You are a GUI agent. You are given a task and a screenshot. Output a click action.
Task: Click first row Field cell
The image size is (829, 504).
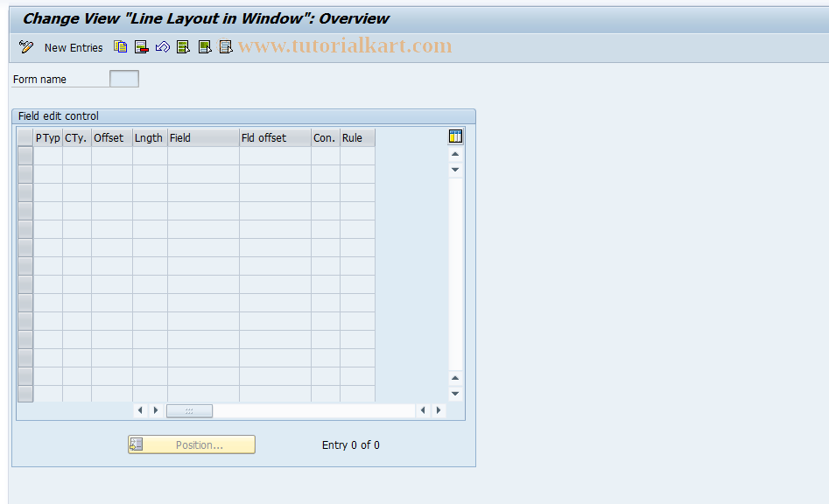click(204, 156)
